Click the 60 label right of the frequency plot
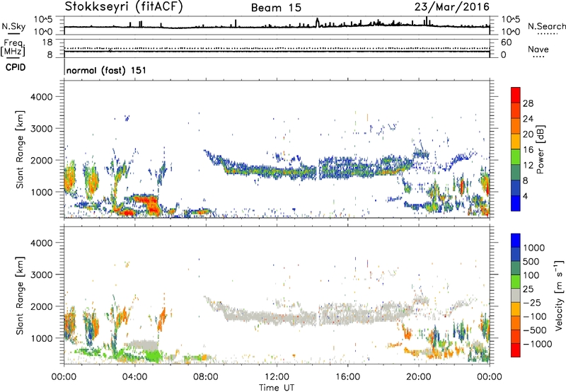 tap(506, 42)
